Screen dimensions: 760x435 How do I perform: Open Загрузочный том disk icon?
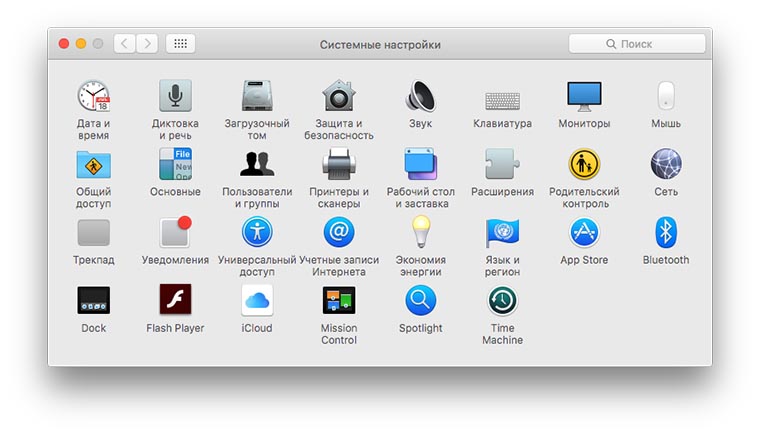(257, 96)
